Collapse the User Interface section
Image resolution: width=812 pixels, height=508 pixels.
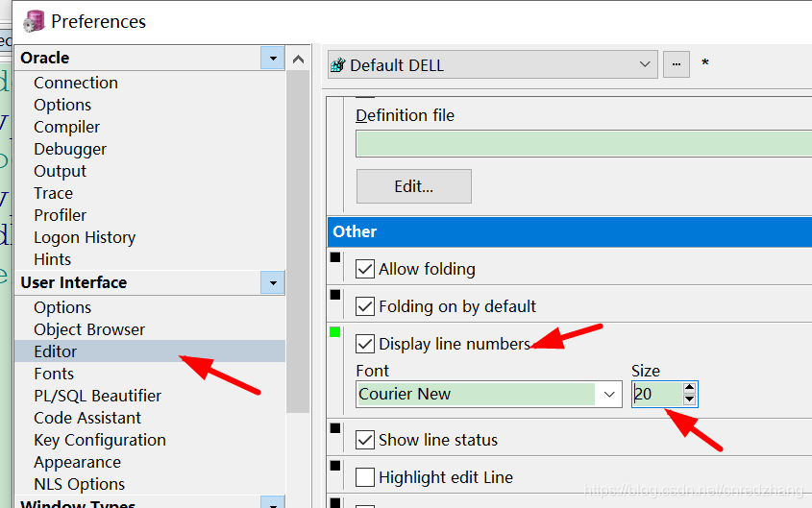272,283
